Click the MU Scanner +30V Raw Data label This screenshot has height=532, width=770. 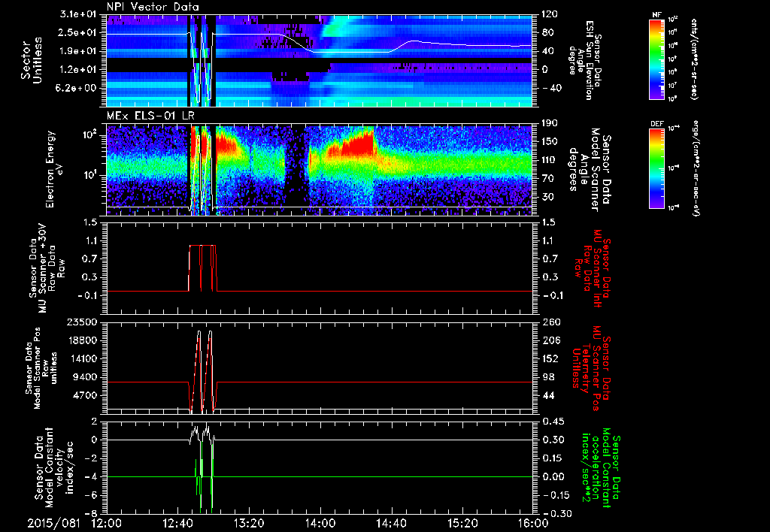pyautogui.click(x=47, y=268)
